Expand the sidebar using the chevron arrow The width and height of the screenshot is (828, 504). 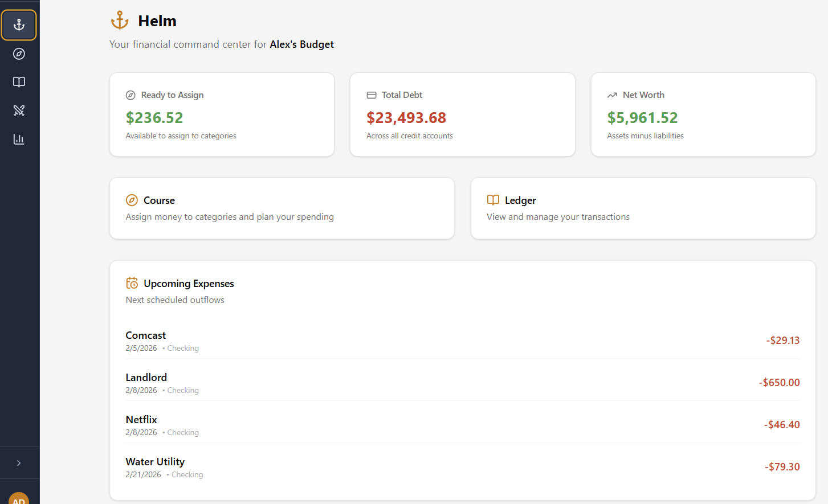pyautogui.click(x=19, y=463)
